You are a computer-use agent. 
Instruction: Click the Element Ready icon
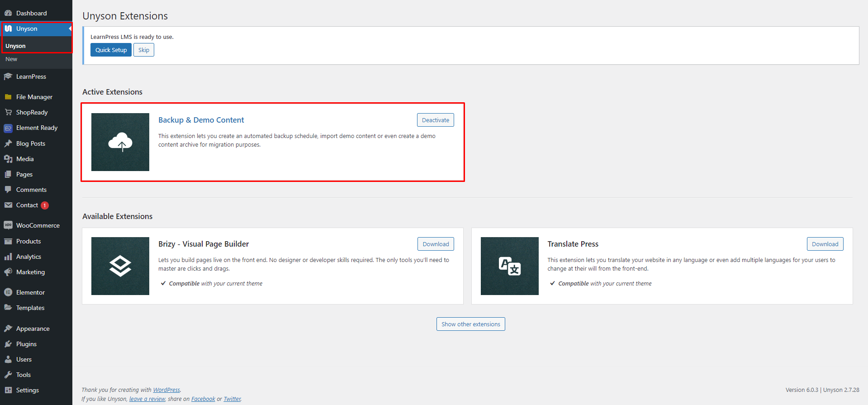click(8, 128)
